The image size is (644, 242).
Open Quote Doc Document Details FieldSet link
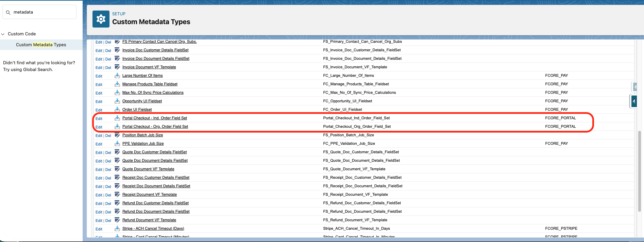pyautogui.click(x=155, y=160)
